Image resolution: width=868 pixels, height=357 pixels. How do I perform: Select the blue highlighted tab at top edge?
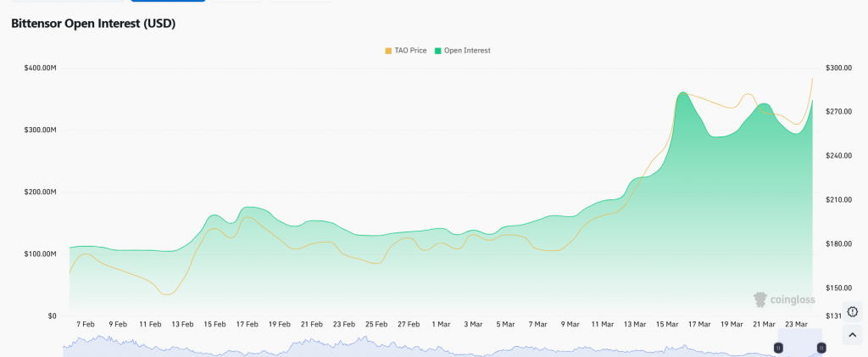click(168, 1)
